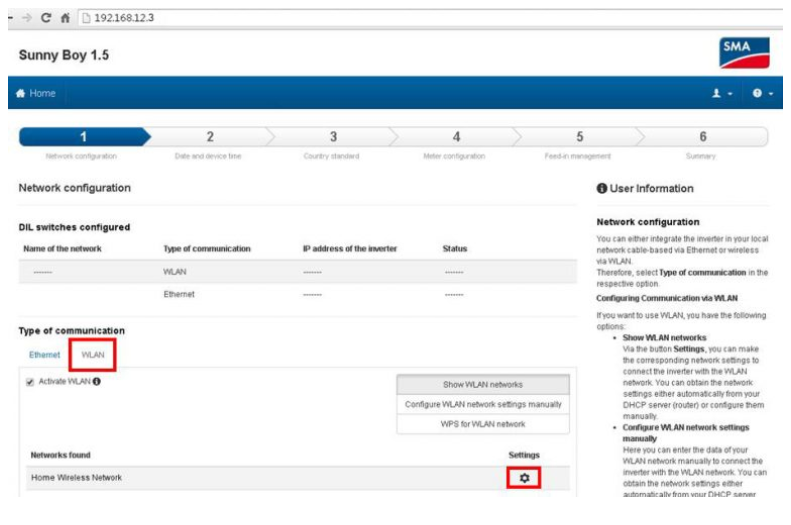This screenshot has width=791, height=525.
Task: Click the home icon in navigation bar
Action: click(21, 93)
